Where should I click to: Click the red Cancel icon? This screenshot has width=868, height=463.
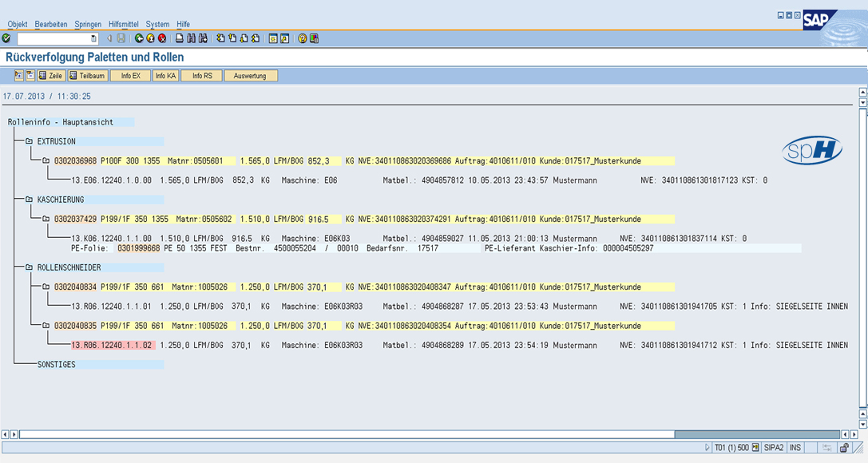pos(161,38)
